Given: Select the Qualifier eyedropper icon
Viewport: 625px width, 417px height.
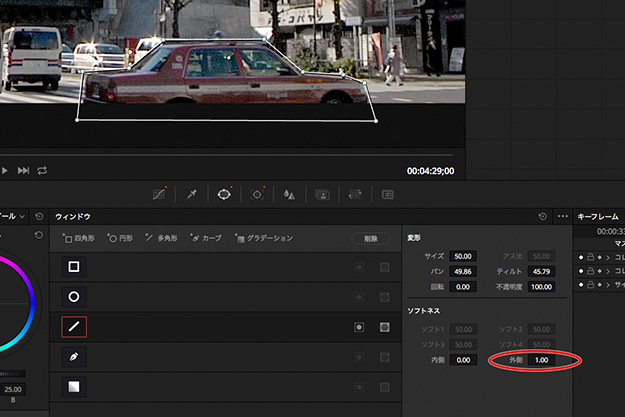Looking at the screenshot, I should coord(191,194).
